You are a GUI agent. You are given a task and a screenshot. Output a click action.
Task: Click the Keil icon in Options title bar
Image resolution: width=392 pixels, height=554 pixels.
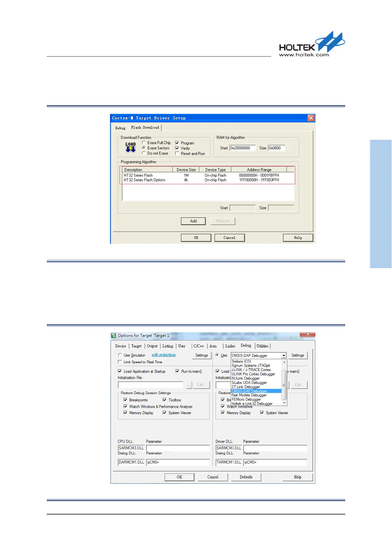pos(114,336)
